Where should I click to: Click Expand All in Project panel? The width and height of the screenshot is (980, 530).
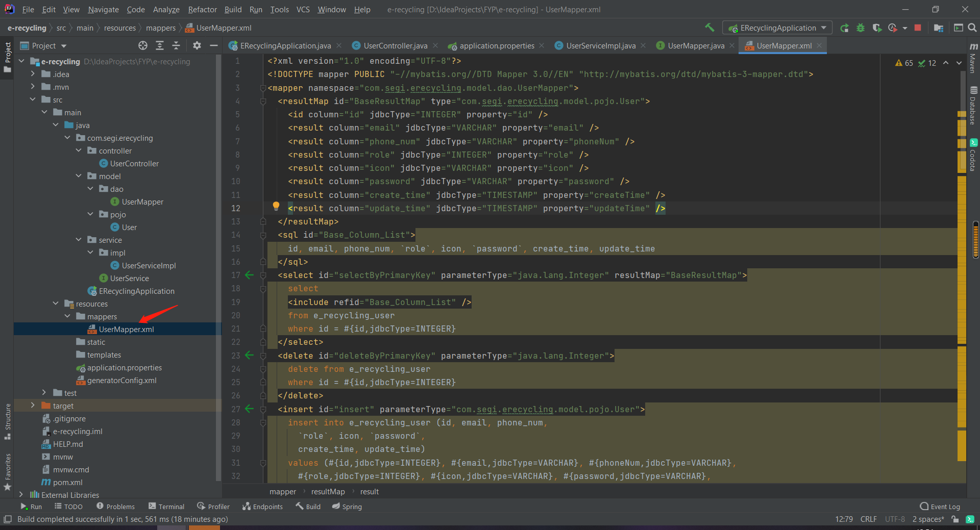tap(160, 46)
